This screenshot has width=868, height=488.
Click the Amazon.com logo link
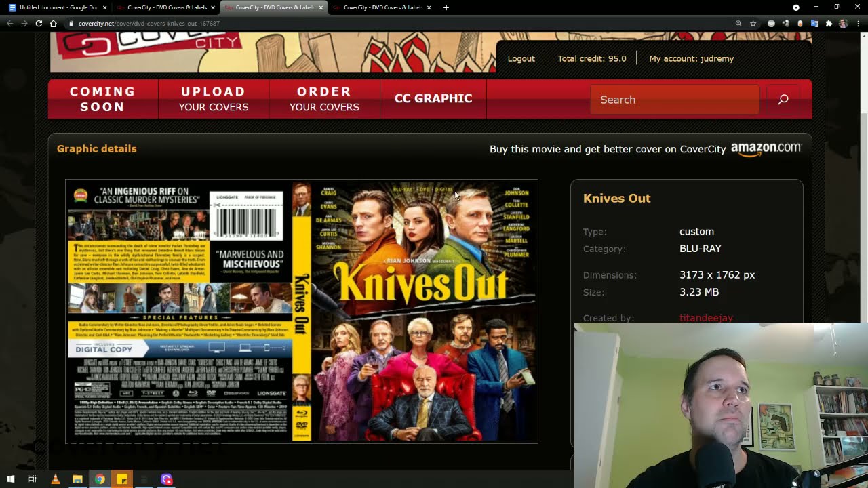(x=766, y=148)
